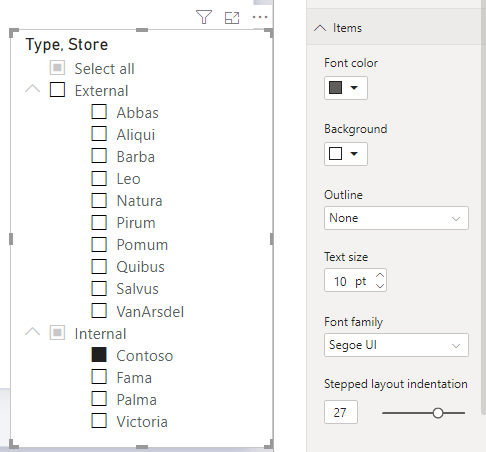Open the Font color picker dropdown

(346, 88)
